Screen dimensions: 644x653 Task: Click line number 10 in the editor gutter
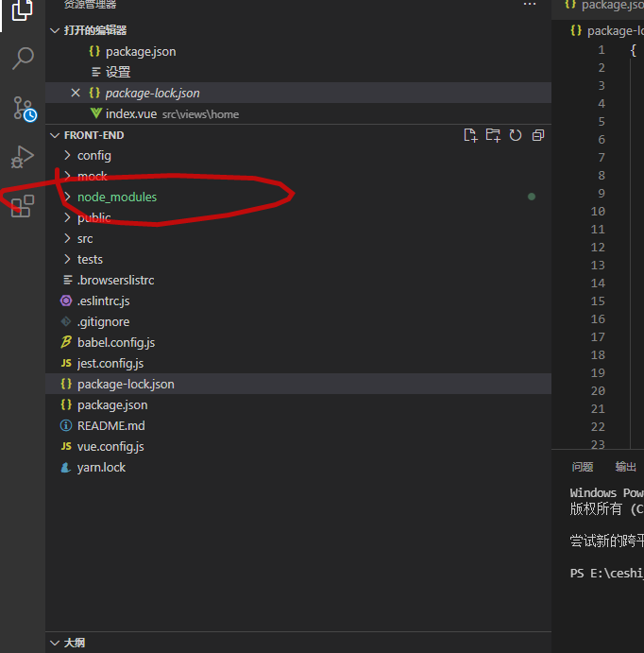click(x=598, y=212)
